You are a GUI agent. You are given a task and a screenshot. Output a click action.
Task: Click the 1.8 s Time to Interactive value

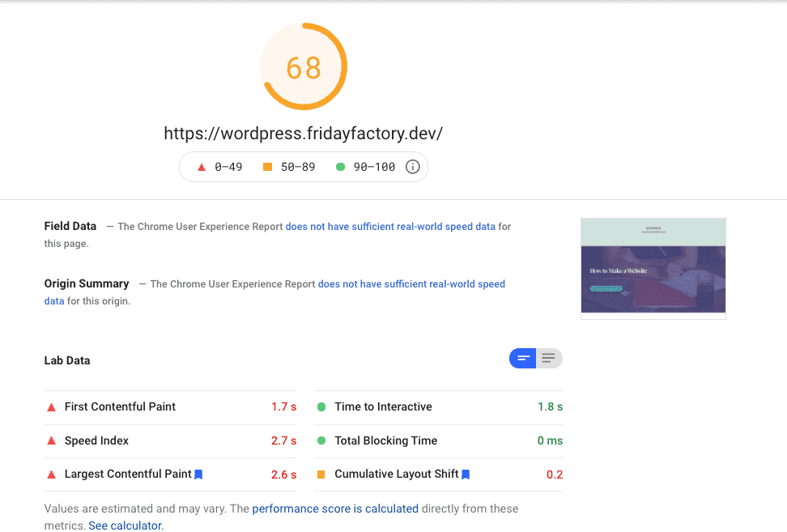pyautogui.click(x=550, y=407)
